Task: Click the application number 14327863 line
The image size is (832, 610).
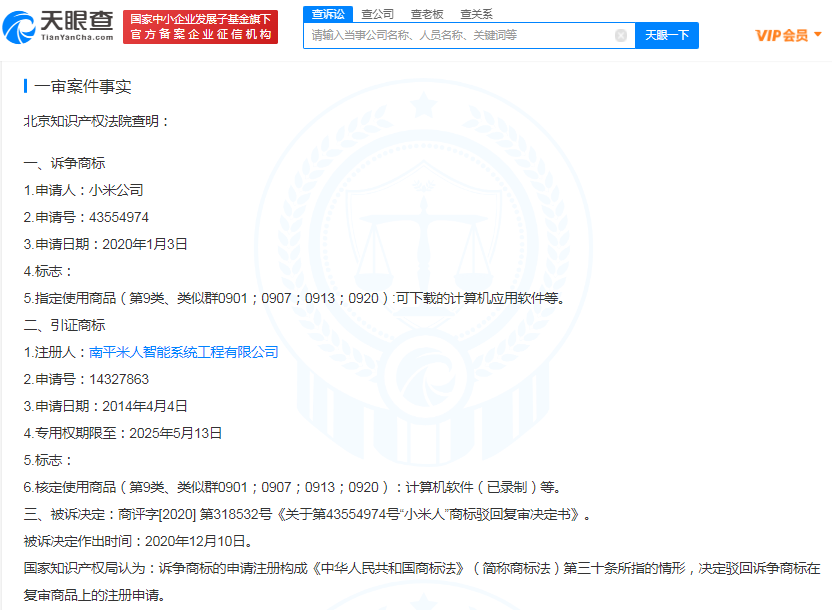Action: [x=86, y=379]
